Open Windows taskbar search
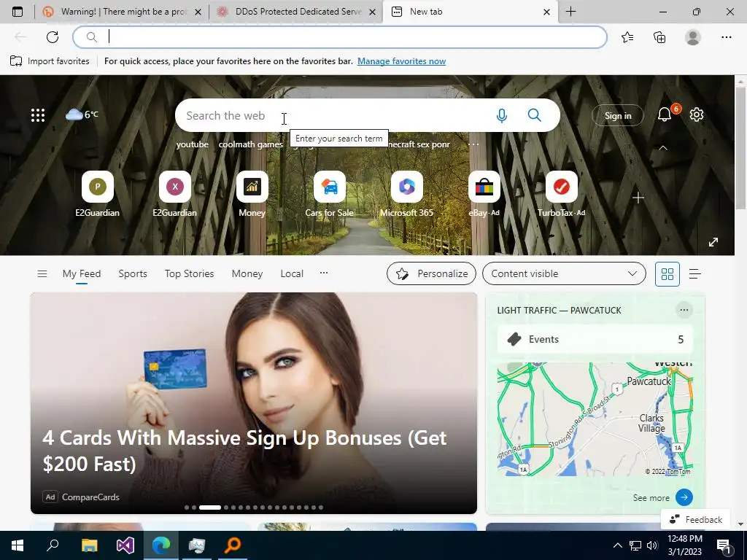Screen dimensions: 747x560 (53, 545)
